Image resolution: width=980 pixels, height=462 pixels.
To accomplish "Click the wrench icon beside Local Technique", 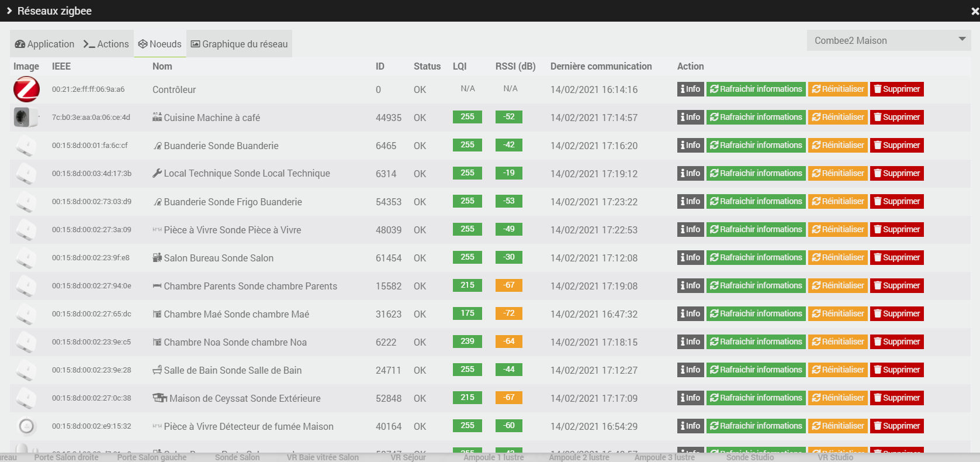I will [x=157, y=173].
